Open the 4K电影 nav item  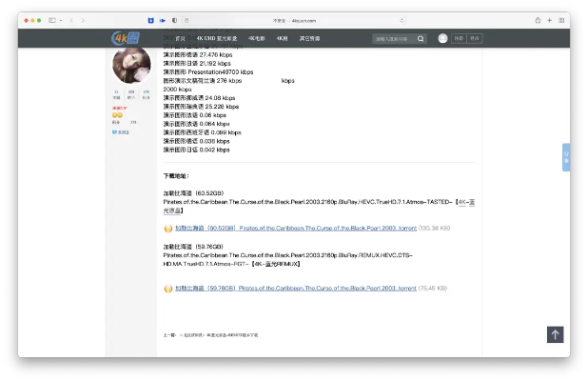257,38
